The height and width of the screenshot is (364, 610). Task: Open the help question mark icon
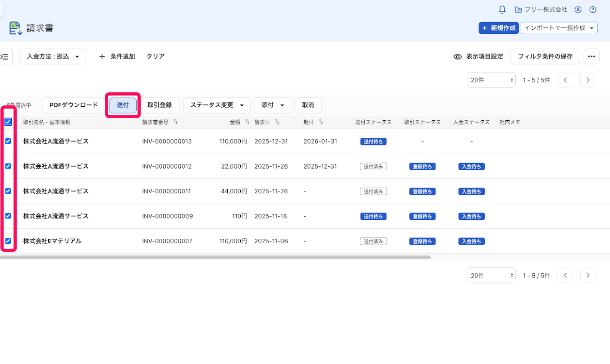pyautogui.click(x=593, y=9)
